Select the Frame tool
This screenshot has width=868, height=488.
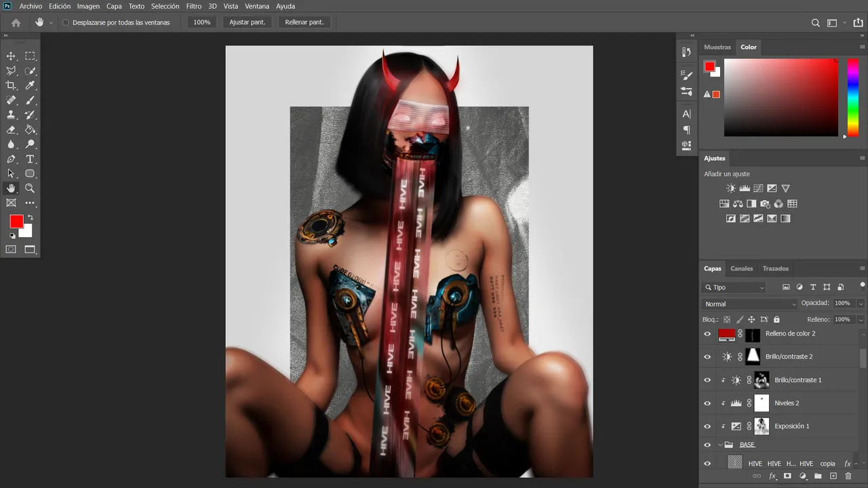pyautogui.click(x=11, y=203)
